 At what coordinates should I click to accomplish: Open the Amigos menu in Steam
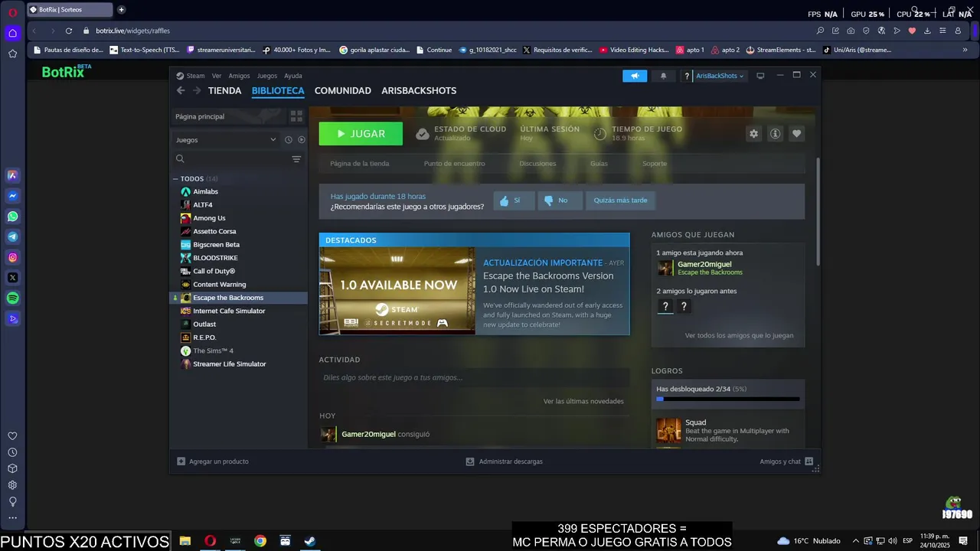click(x=239, y=76)
